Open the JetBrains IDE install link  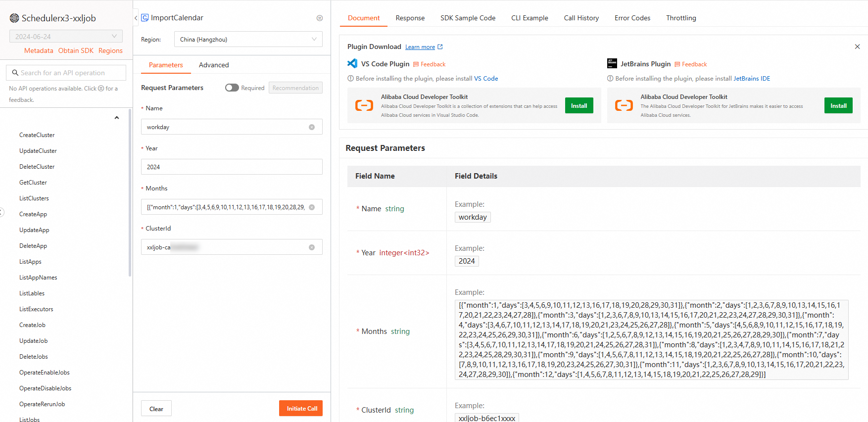pos(752,78)
